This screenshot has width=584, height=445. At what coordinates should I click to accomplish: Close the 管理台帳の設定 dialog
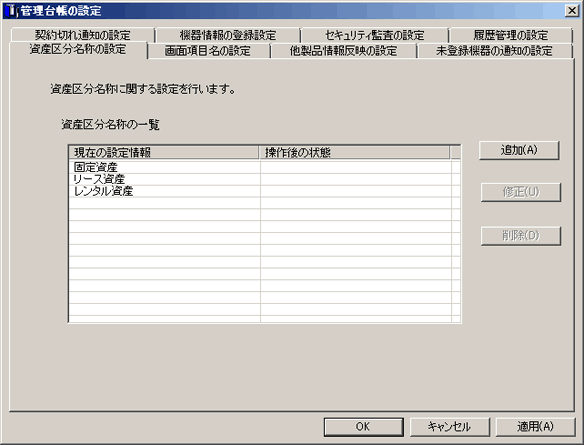click(571, 11)
